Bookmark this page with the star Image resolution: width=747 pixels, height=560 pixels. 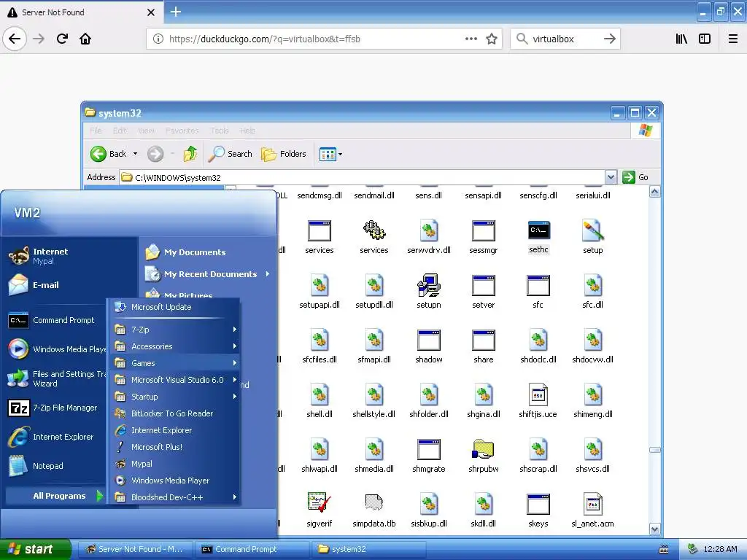tap(492, 39)
